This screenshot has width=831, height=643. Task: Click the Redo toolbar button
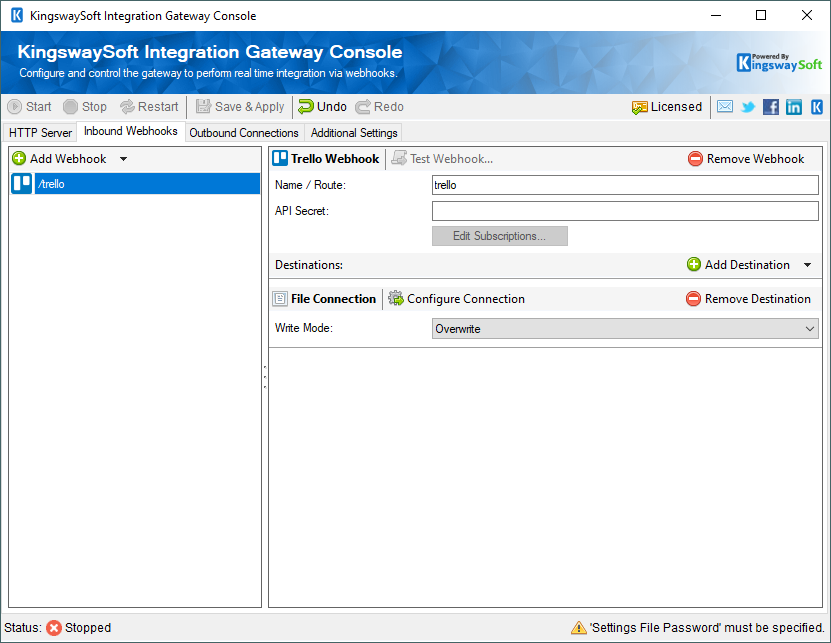point(379,107)
